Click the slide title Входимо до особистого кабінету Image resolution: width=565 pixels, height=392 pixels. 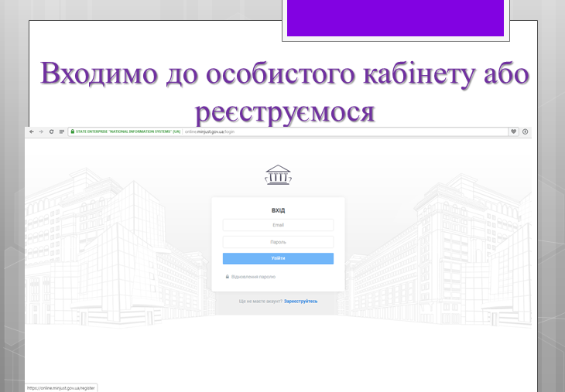tap(285, 73)
